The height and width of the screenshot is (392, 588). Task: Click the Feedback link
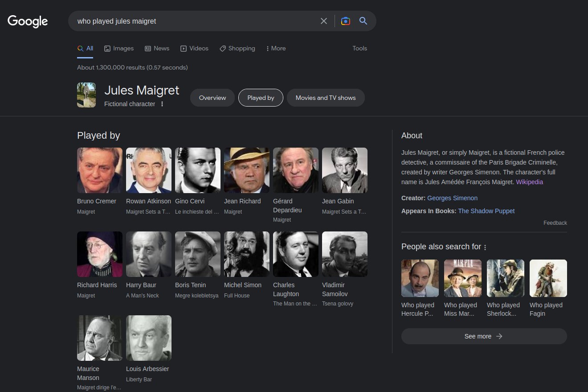point(555,223)
